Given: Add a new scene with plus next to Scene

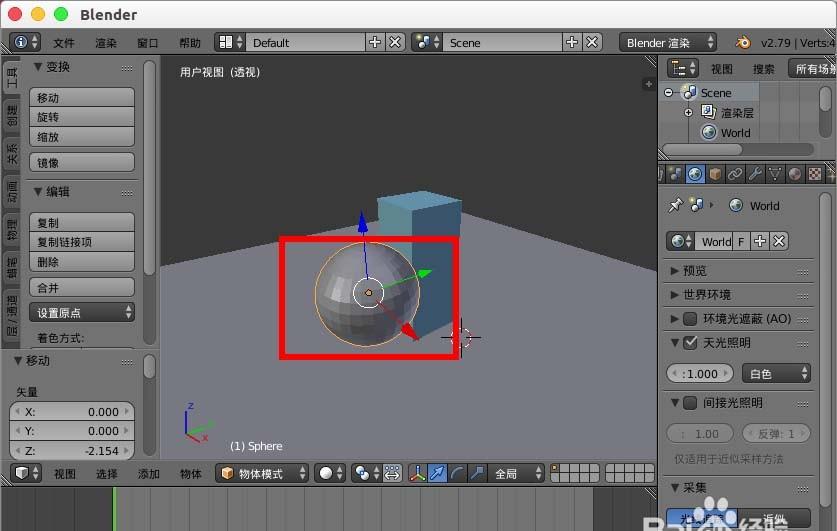Looking at the screenshot, I should 572,42.
